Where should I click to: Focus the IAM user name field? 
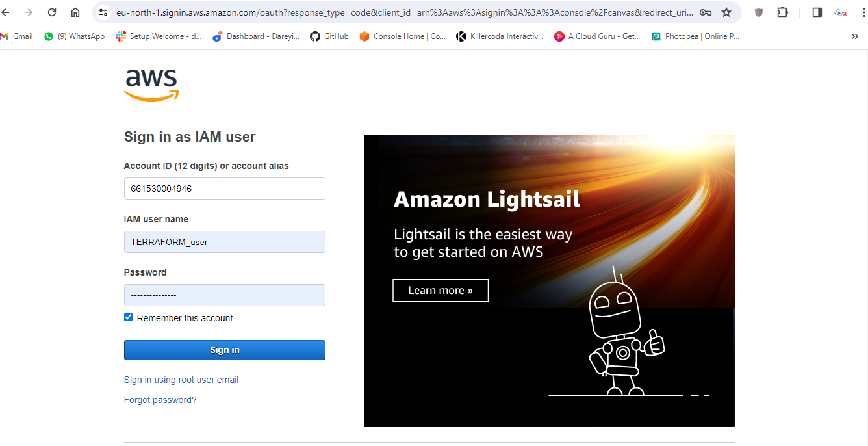pyautogui.click(x=224, y=242)
